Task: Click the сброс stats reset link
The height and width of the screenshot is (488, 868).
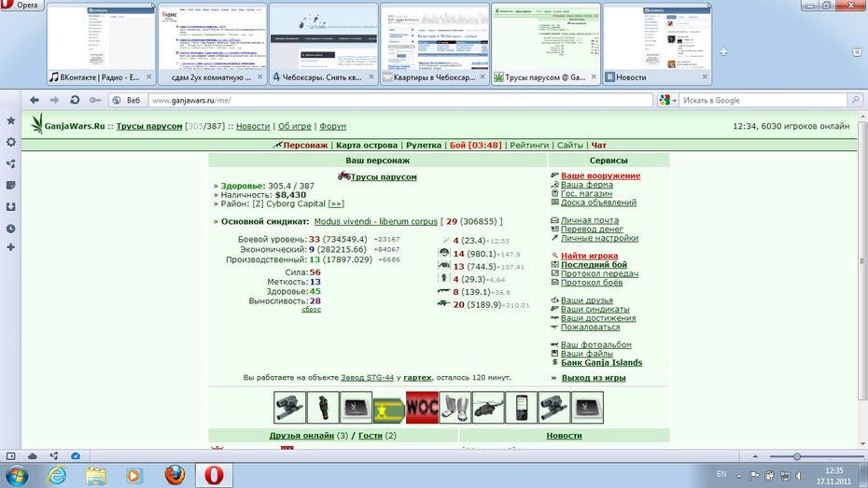Action: point(311,309)
